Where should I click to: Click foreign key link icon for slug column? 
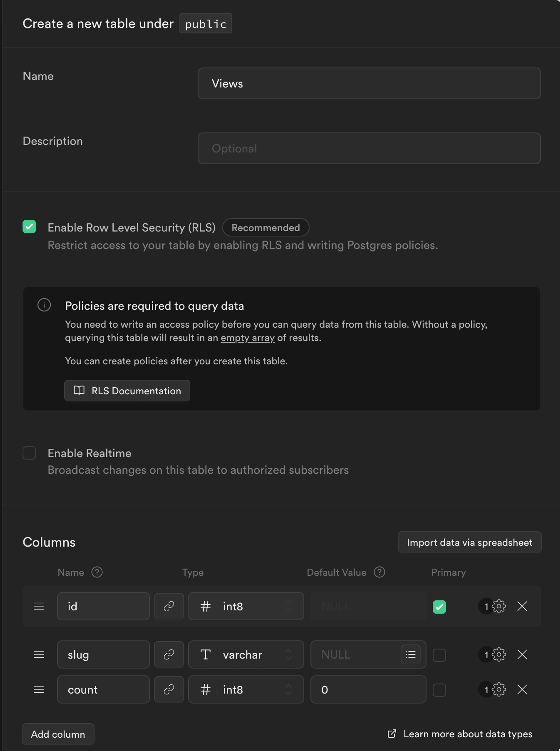(169, 654)
